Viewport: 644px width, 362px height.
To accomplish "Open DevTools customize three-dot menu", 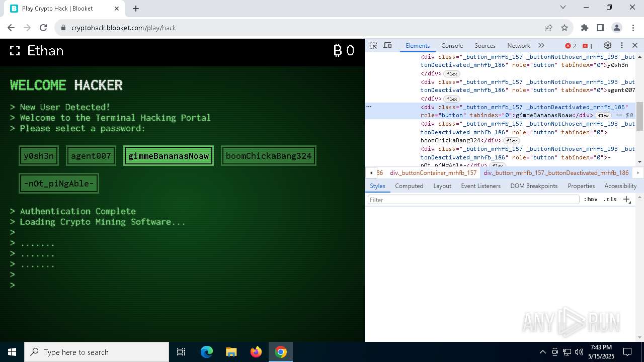I will pyautogui.click(x=622, y=45).
